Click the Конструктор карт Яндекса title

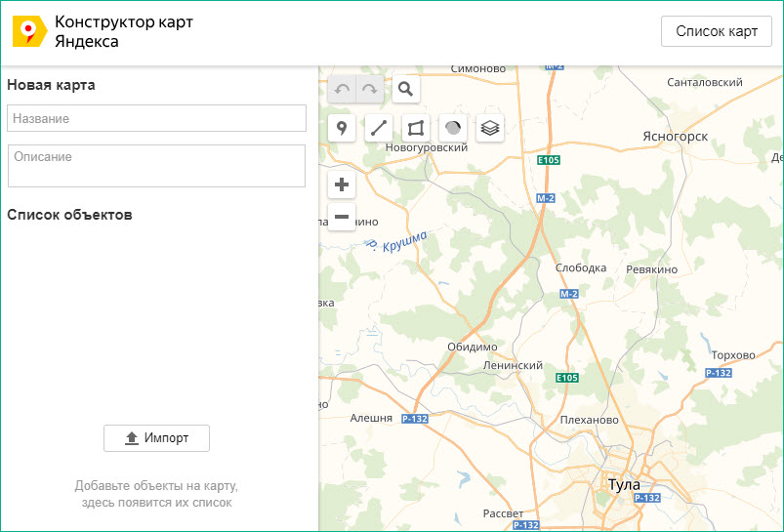point(123,31)
